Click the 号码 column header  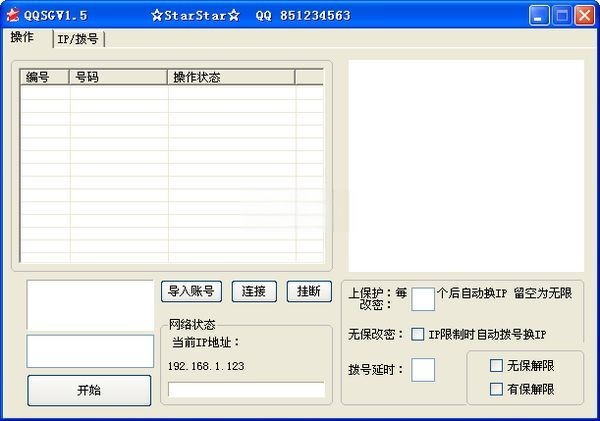click(118, 77)
